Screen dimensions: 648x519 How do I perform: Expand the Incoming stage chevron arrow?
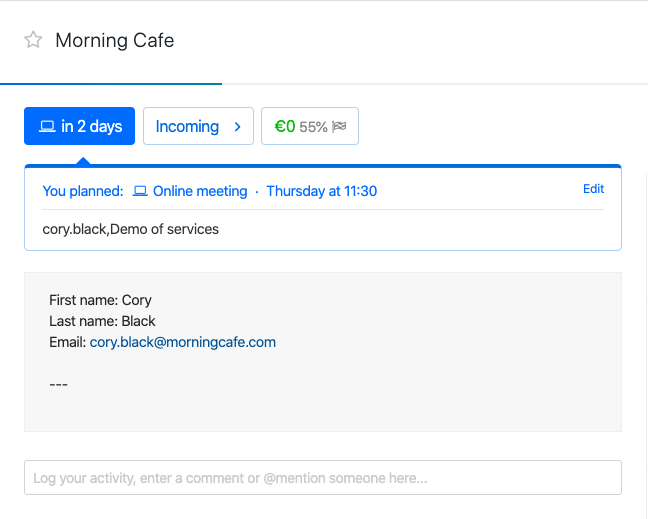point(237,127)
